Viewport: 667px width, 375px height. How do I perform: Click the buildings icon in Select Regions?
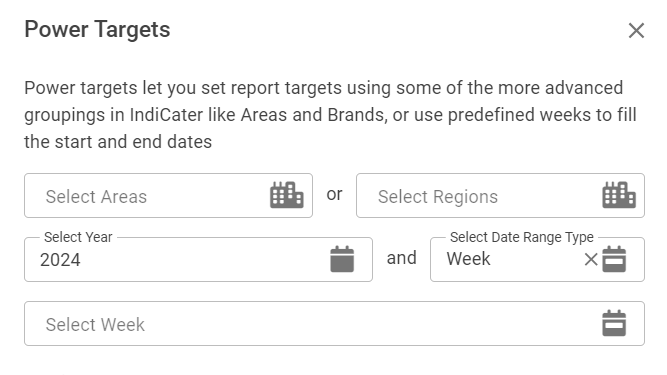point(619,195)
